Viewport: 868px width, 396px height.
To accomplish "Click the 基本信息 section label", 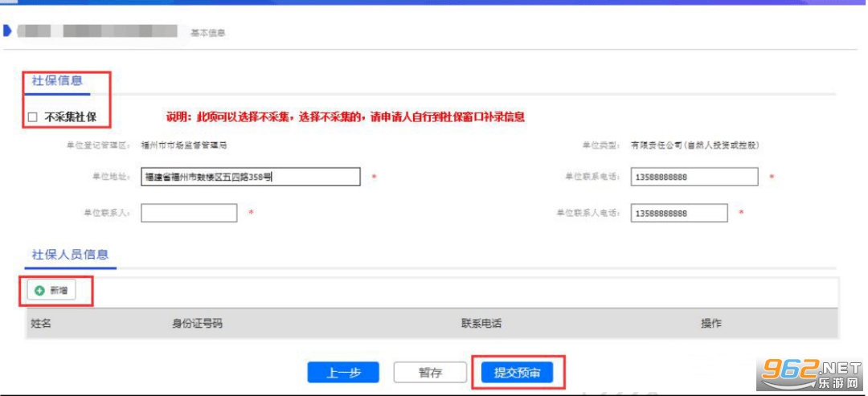I will click(x=207, y=33).
